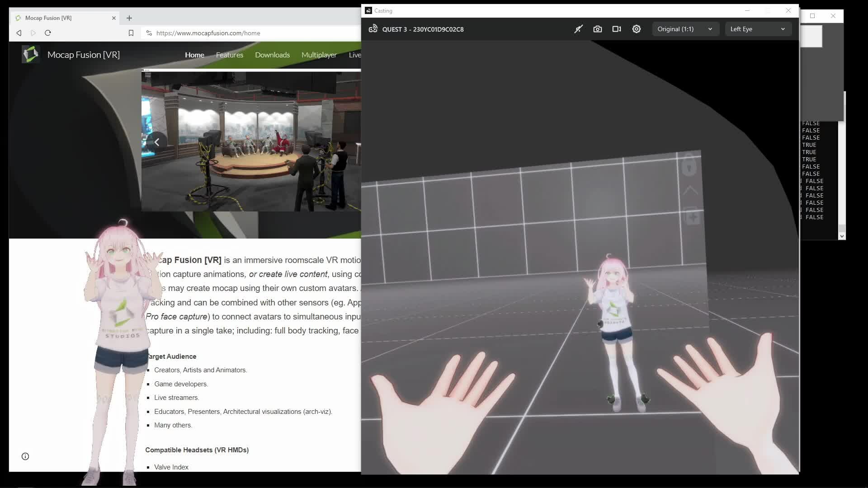Open Casting settings gear
The height and width of the screenshot is (488, 868).
click(637, 29)
